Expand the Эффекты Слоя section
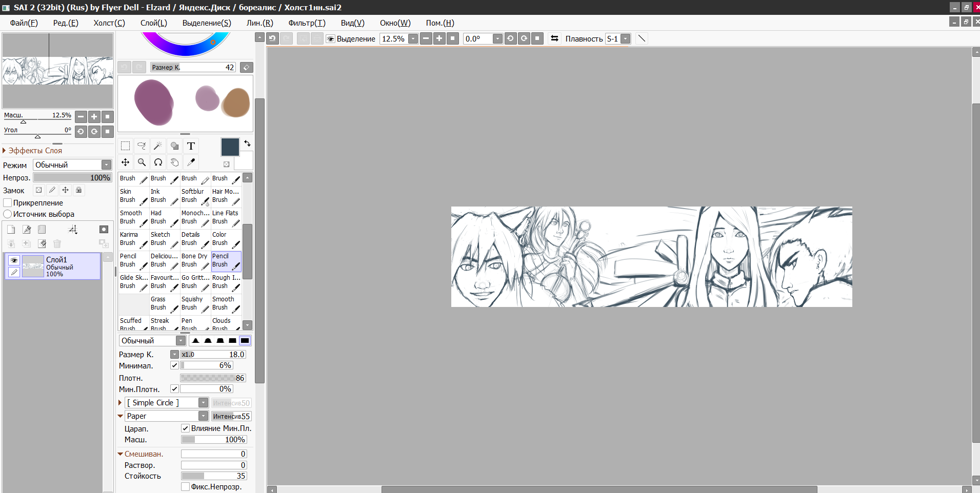The image size is (980, 493). point(5,151)
